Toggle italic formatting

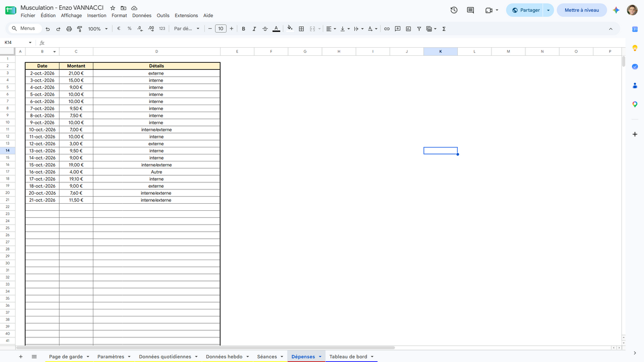tap(254, 29)
